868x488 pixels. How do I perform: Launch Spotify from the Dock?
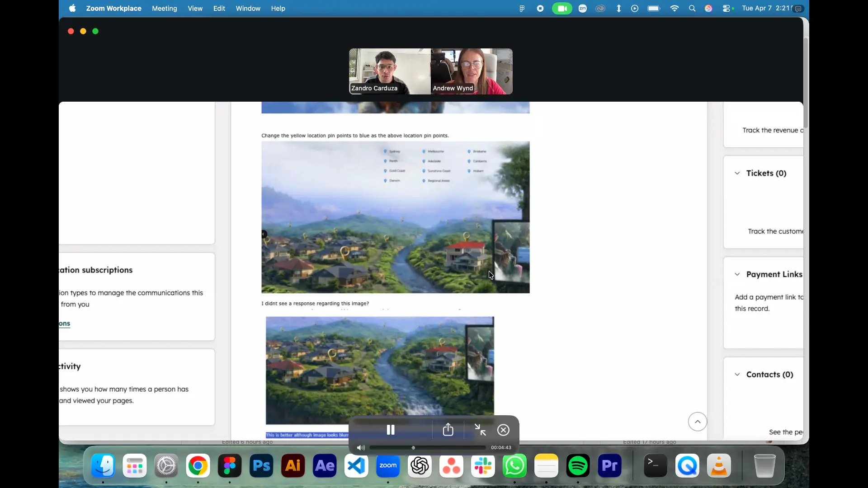coord(578,465)
